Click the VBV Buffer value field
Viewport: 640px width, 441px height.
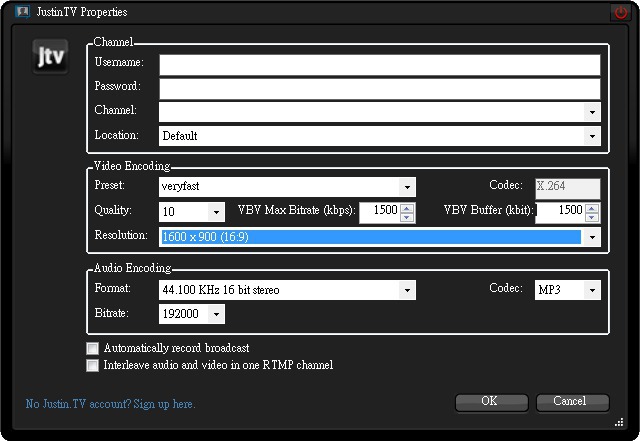(x=560, y=212)
